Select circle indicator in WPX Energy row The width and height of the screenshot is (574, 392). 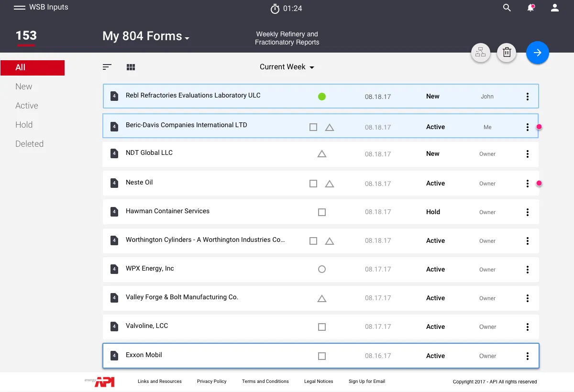(x=322, y=269)
